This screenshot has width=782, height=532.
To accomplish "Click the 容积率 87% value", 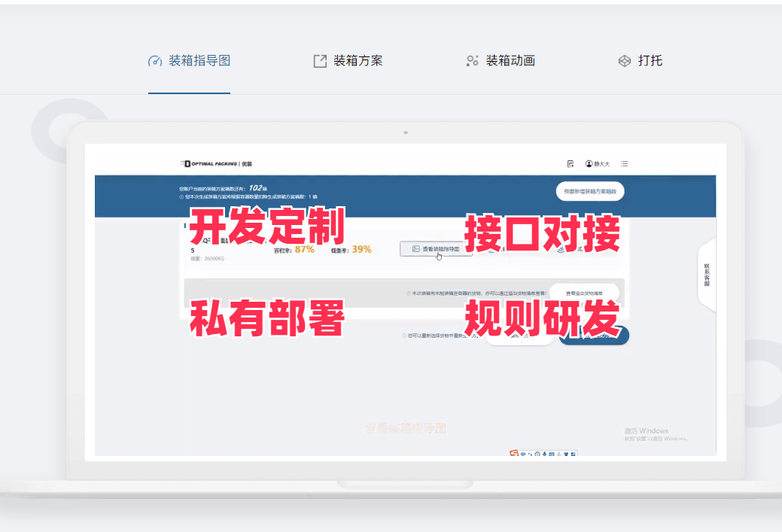I will point(304,249).
